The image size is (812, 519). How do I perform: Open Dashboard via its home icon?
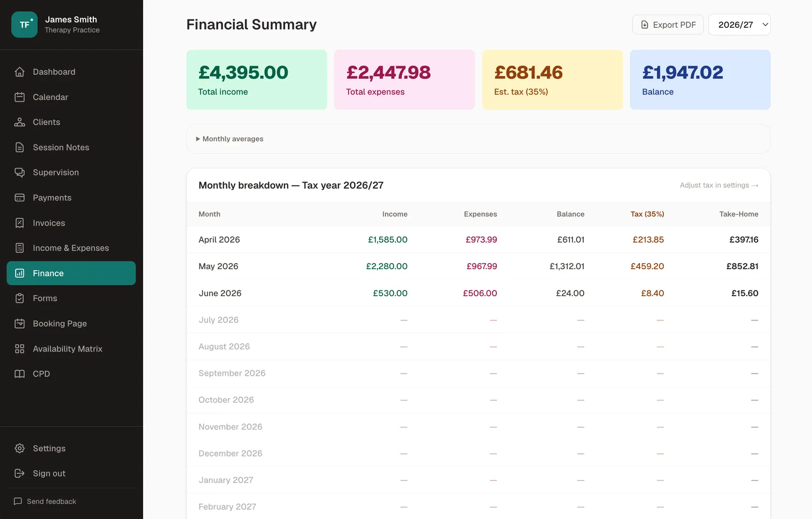20,72
